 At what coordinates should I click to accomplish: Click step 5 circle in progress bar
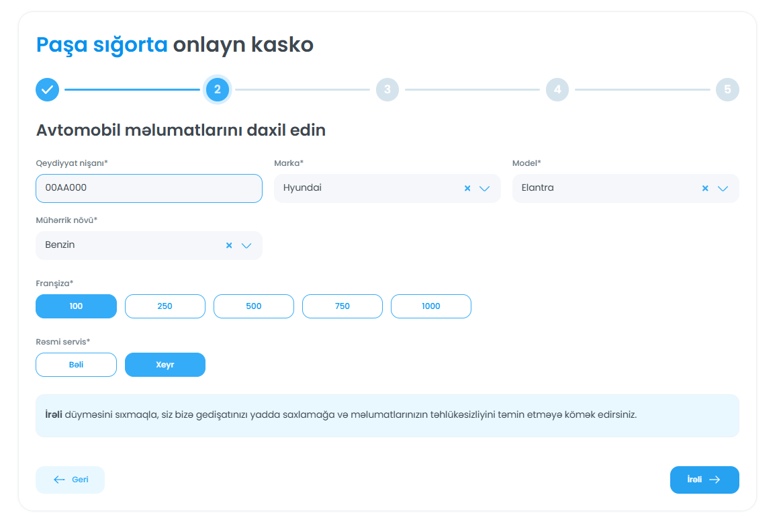click(727, 89)
